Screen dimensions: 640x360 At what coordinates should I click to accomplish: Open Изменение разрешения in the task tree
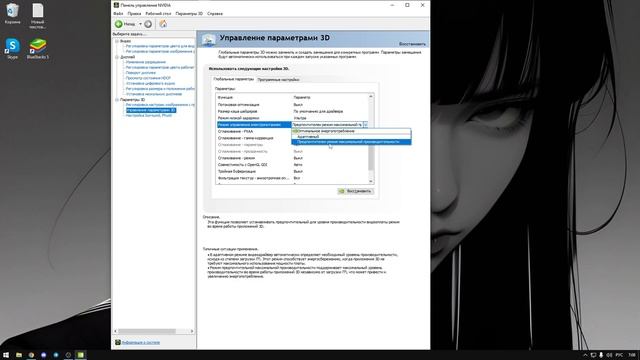(x=146, y=62)
